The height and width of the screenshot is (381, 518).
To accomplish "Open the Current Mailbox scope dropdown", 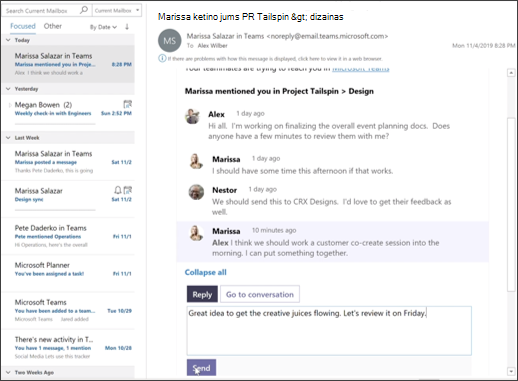I will pos(117,10).
